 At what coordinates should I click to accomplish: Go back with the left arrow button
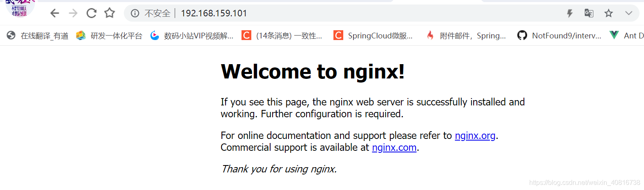click(x=55, y=13)
